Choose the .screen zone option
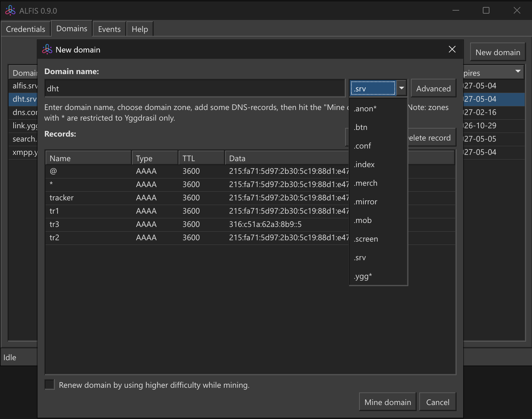This screenshot has height=419, width=532. [378, 239]
